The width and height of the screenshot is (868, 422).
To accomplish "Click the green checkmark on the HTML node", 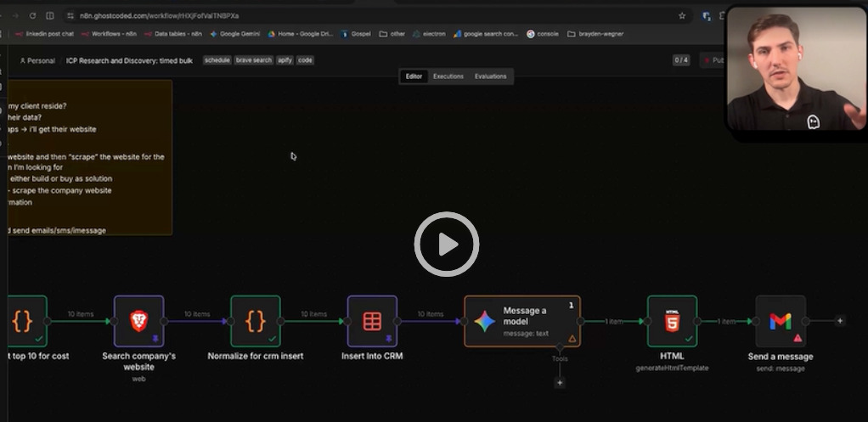I will pos(689,339).
